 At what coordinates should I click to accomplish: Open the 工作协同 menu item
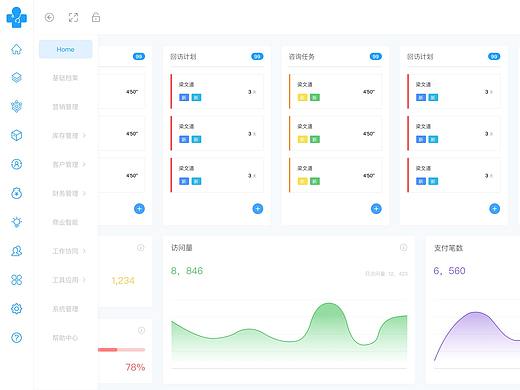coord(65,251)
